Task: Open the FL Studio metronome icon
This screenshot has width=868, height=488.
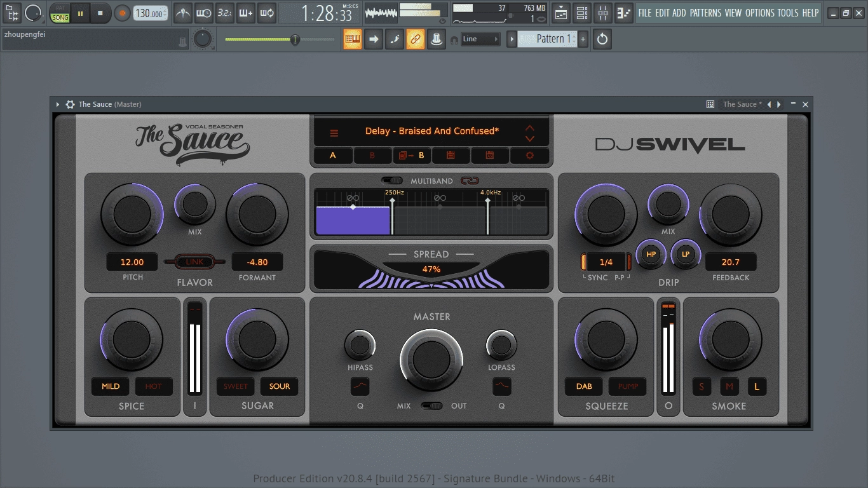Action: point(182,13)
